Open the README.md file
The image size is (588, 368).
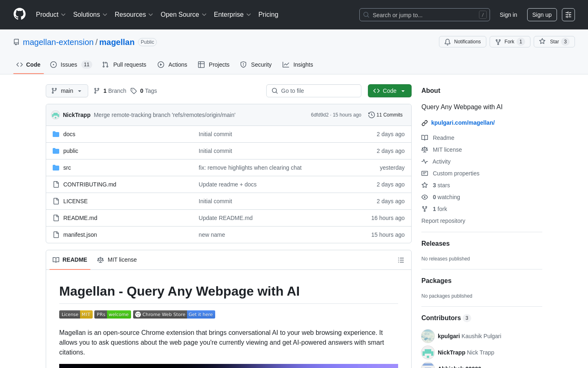(x=80, y=218)
